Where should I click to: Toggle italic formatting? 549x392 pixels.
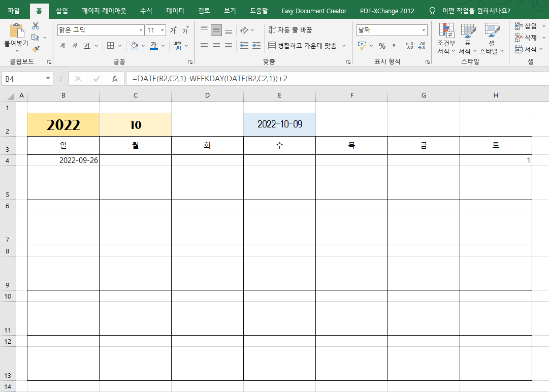(x=75, y=46)
